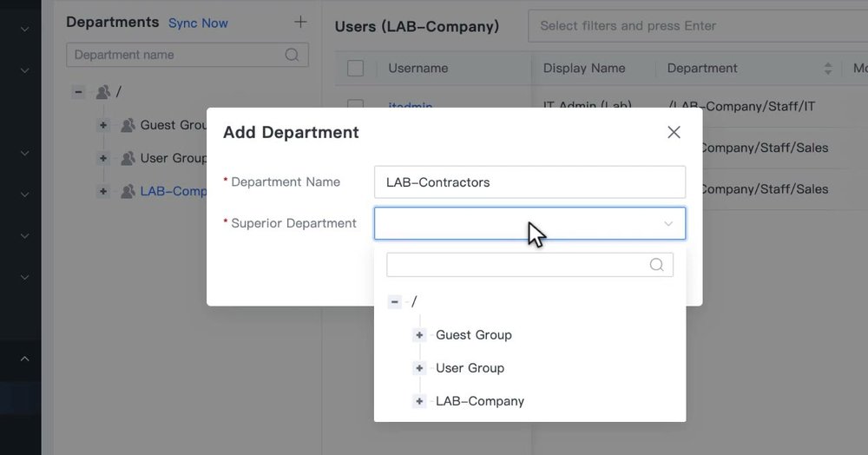Image resolution: width=868 pixels, height=455 pixels.
Task: Select User Group as superior department
Action: pos(470,368)
